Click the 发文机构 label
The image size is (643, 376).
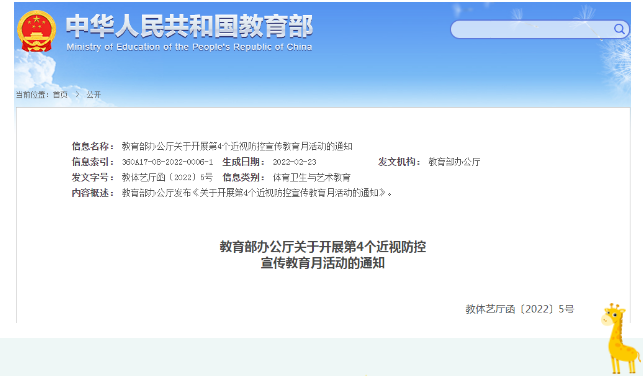399,162
